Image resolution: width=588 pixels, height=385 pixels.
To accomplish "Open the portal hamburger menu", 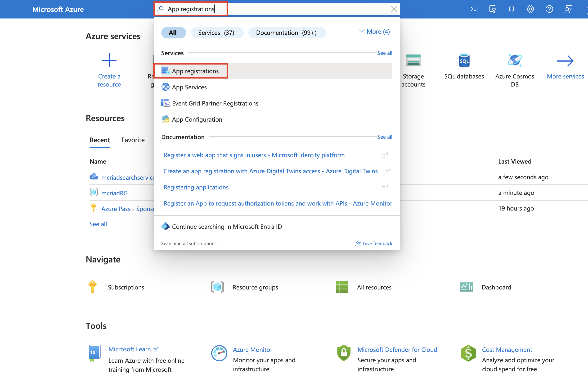I will [x=11, y=9].
